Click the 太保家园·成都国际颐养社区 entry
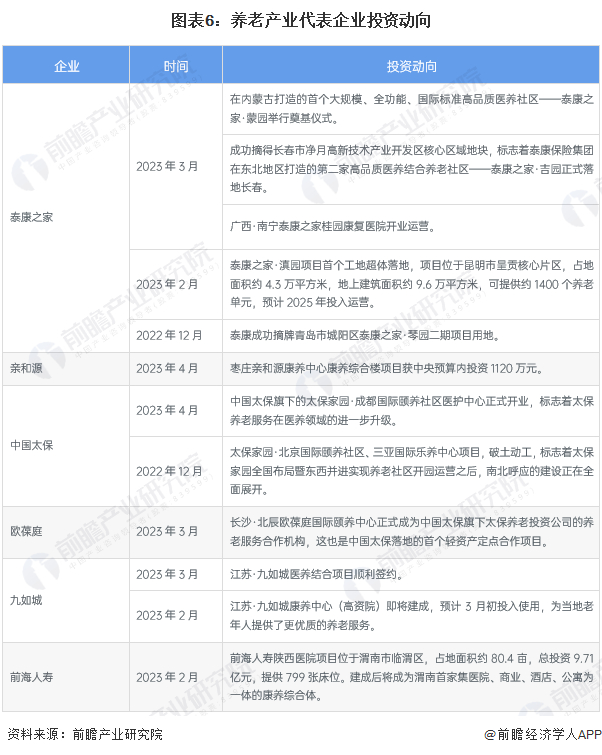The height and width of the screenshot is (755, 602). [x=411, y=411]
